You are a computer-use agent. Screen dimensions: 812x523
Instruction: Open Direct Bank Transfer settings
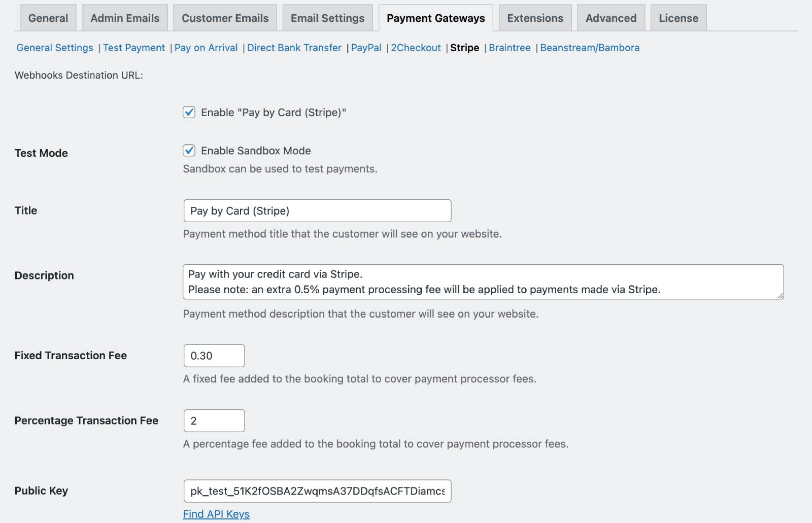294,48
